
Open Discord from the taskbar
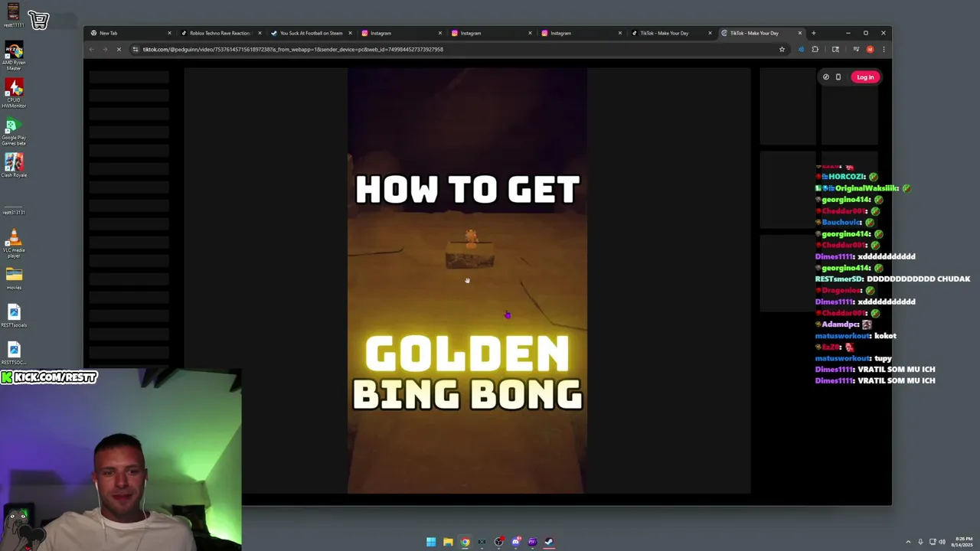tap(515, 542)
